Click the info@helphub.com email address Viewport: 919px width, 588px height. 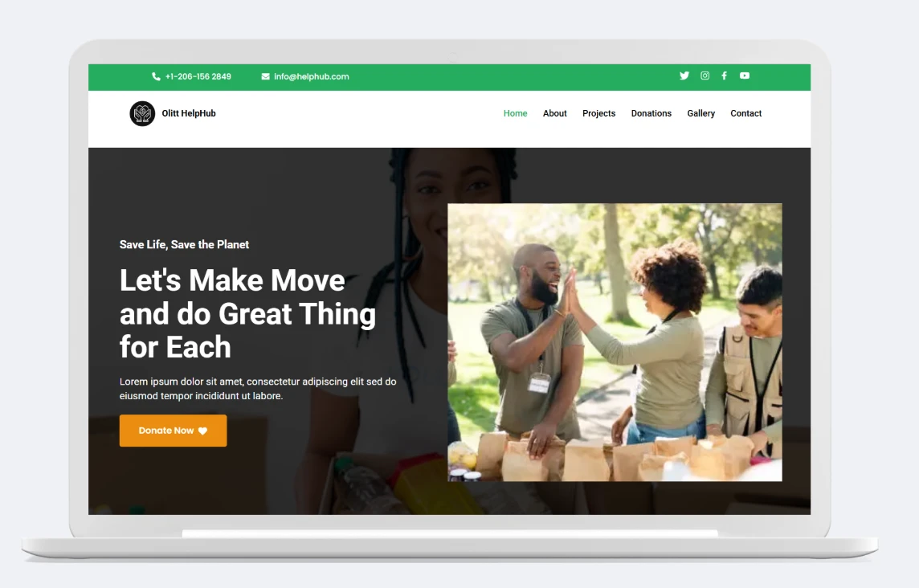coord(311,77)
